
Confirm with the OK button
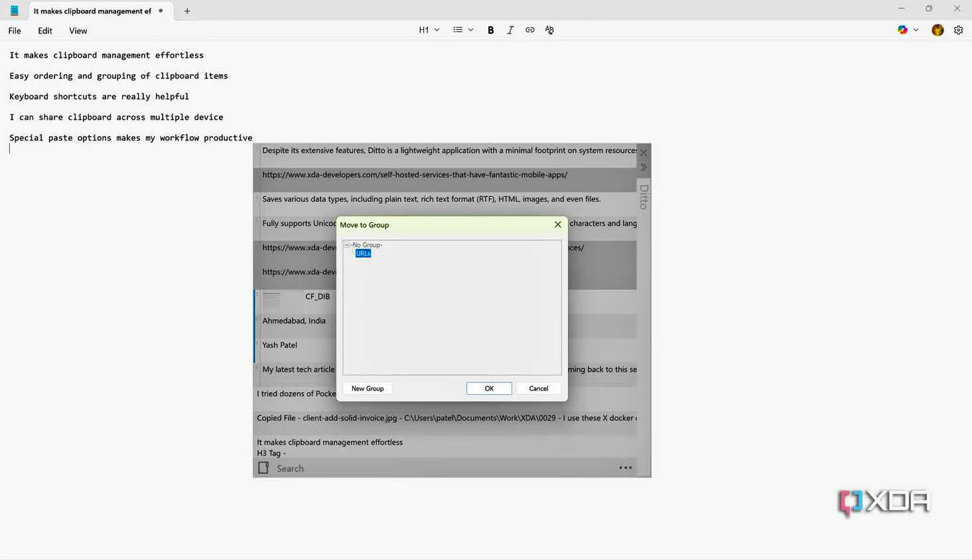coord(489,389)
